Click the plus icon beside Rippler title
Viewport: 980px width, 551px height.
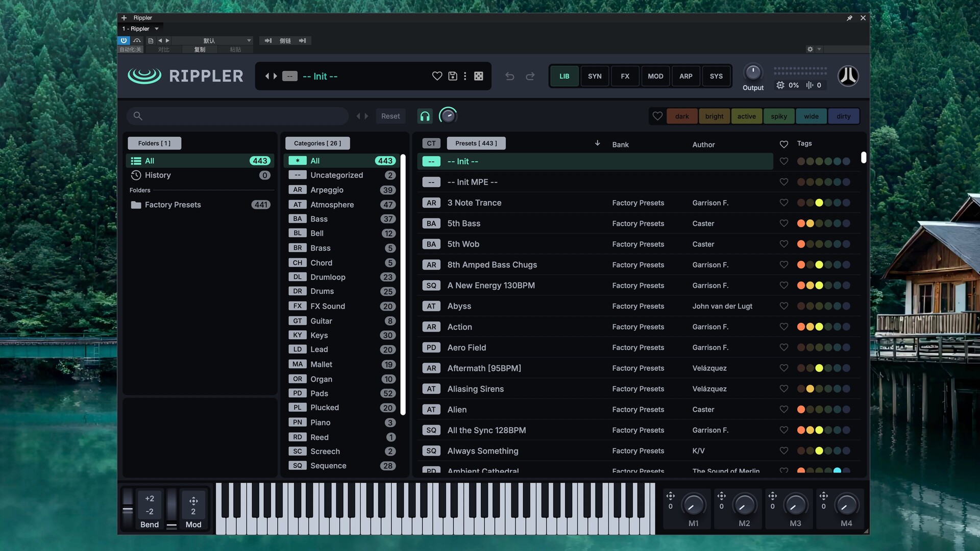pos(124,18)
